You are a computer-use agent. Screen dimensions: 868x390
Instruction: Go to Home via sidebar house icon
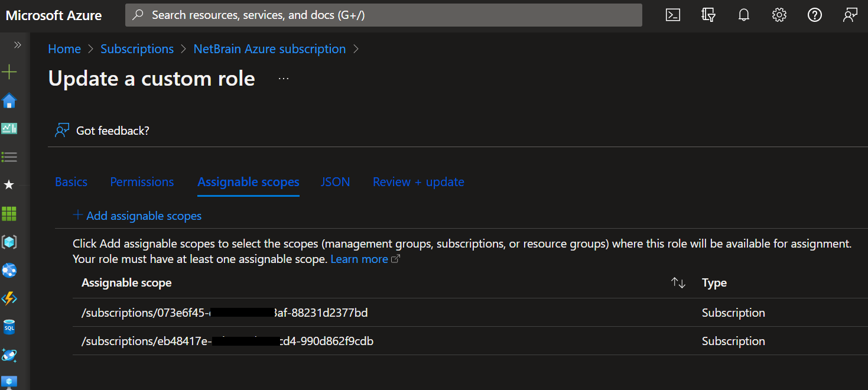point(9,101)
